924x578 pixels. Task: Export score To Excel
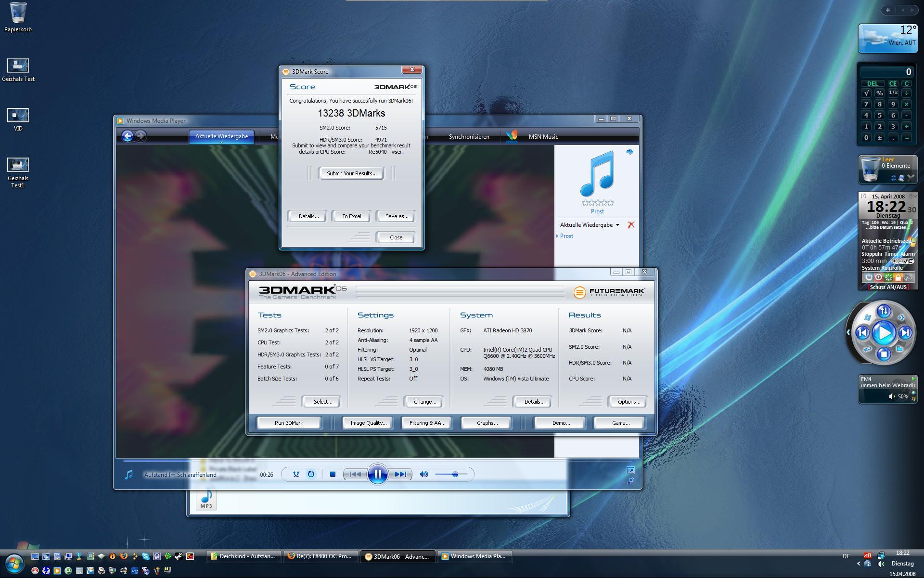click(351, 216)
